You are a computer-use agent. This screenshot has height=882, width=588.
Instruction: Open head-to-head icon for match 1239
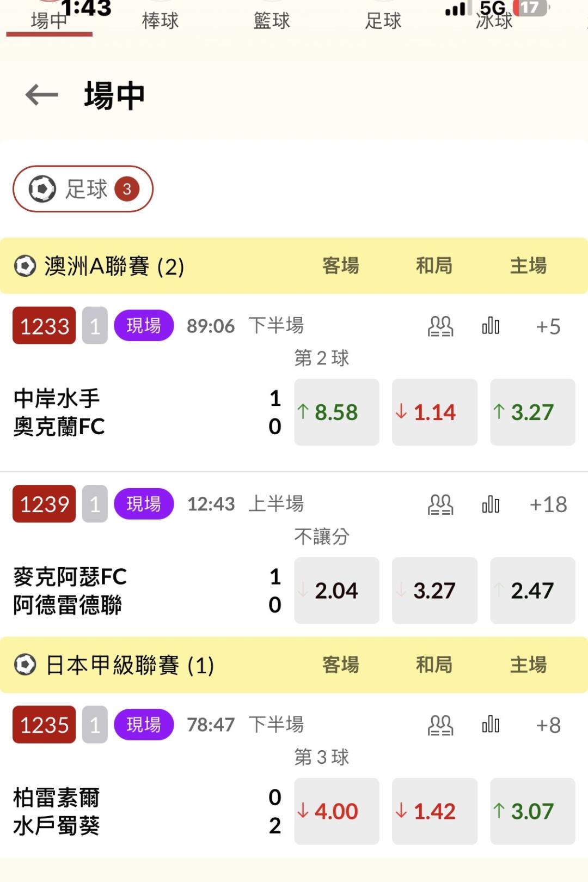pos(440,504)
